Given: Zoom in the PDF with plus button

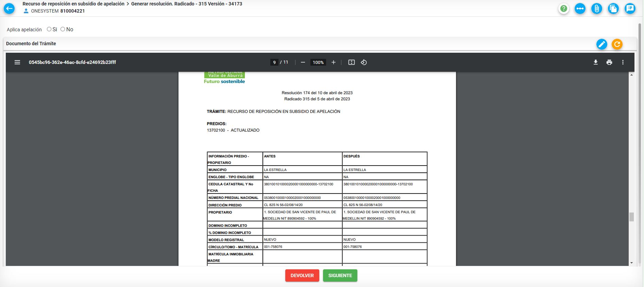Looking at the screenshot, I should [x=334, y=62].
